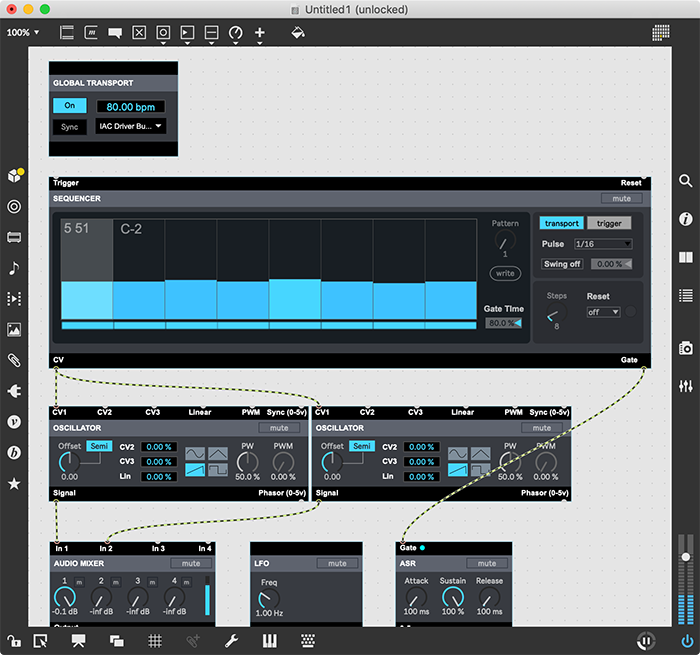Click the button object icon in toolbar

point(163,33)
